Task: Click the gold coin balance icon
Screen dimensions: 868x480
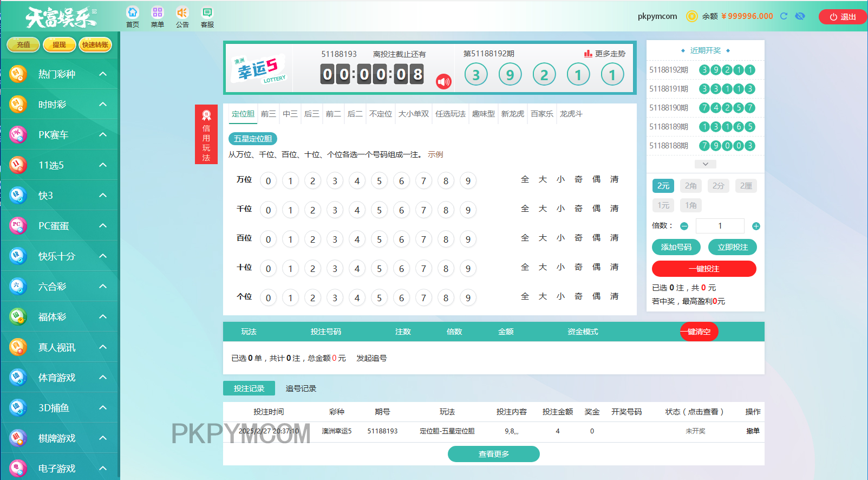Action: click(691, 16)
